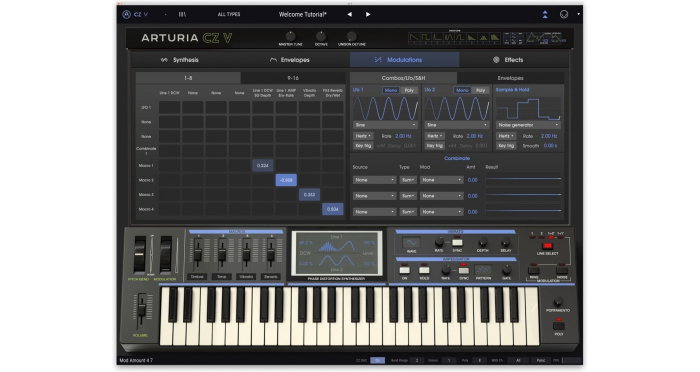The height and width of the screenshot is (372, 700).
Task: Click the Arpeggiator Gate knob
Action: pos(506,271)
